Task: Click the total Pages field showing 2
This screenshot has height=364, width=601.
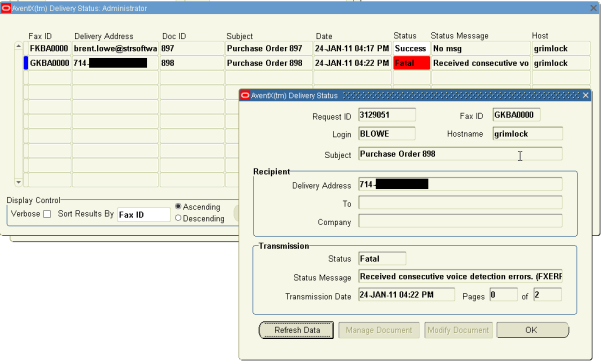Action: (x=548, y=295)
